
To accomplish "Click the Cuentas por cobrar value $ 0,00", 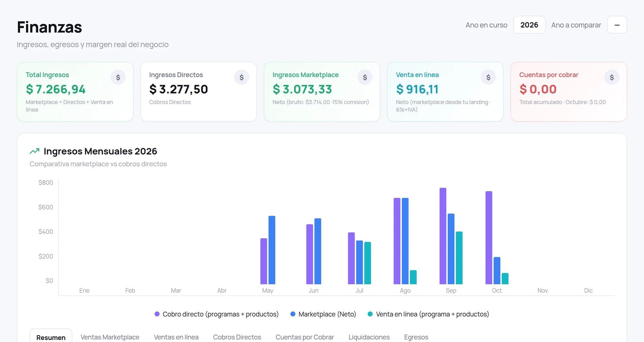I will (x=538, y=89).
